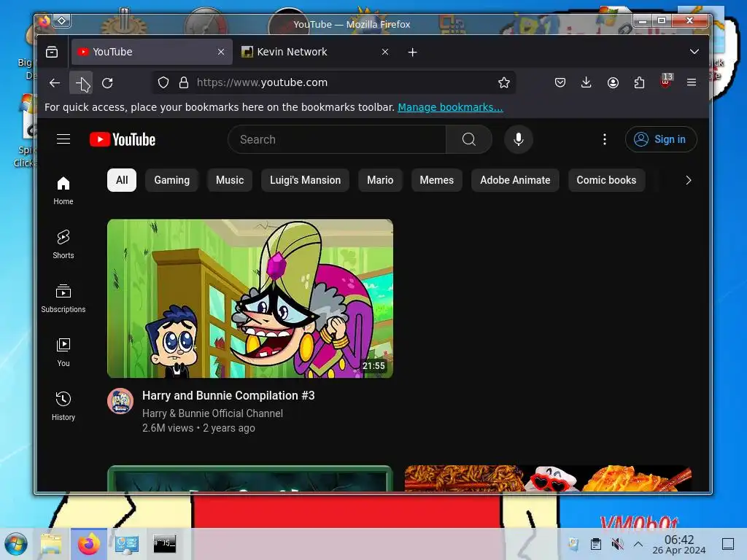Switch to the YouTube tab

click(x=152, y=52)
